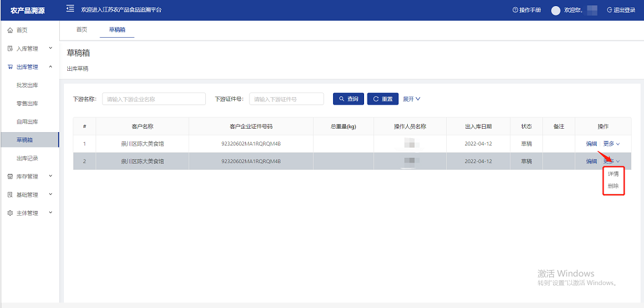Screen dimensions: 644x308
Task: Click the 退出登录 logout icon
Action: (610, 10)
